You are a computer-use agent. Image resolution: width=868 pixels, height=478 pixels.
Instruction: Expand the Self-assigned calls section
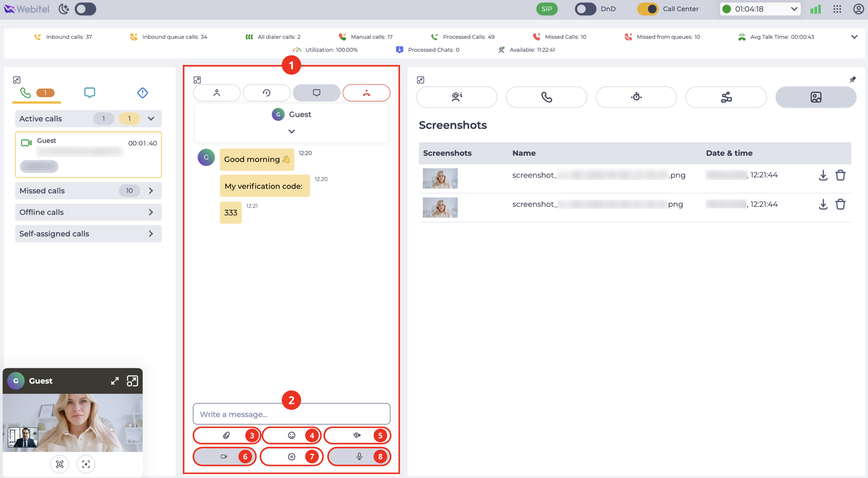88,234
